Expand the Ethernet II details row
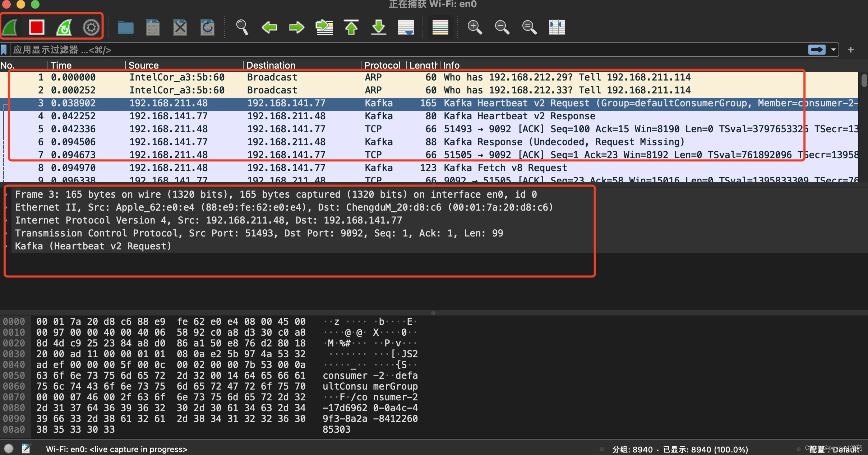The width and height of the screenshot is (868, 455). [6, 207]
